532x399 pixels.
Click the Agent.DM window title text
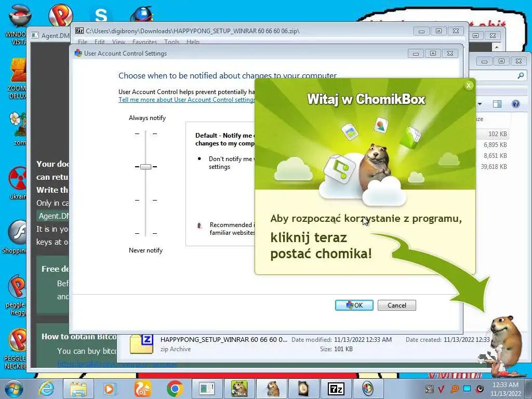pyautogui.click(x=55, y=36)
